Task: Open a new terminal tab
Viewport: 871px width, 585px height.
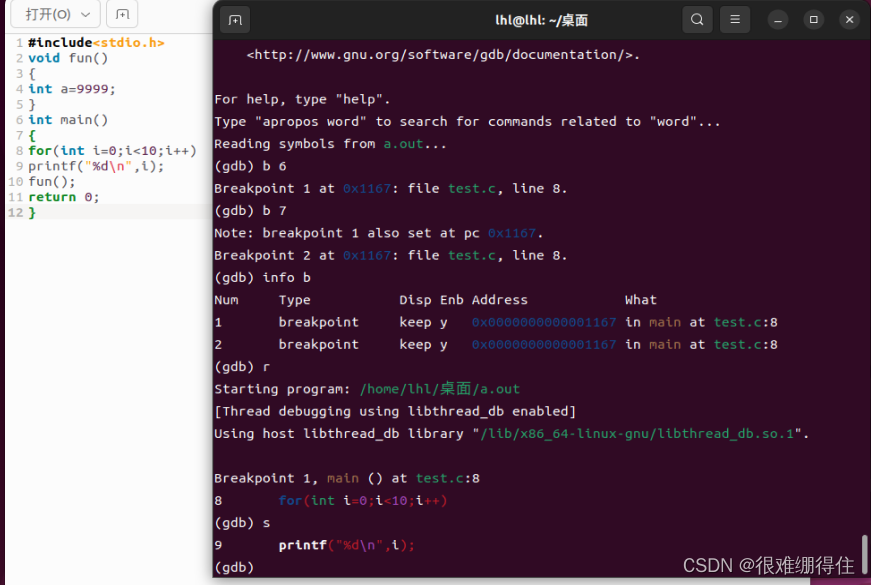Action: (235, 20)
